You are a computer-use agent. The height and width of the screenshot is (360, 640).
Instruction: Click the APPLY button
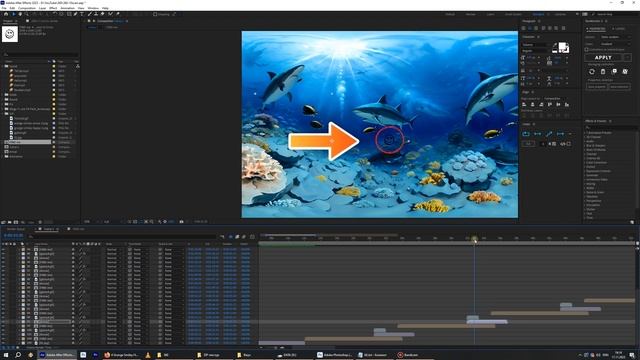coord(603,58)
